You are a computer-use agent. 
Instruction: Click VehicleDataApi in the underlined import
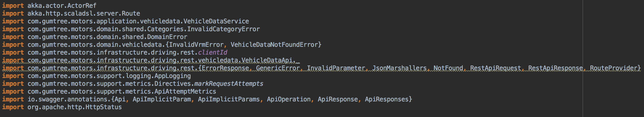267,60
